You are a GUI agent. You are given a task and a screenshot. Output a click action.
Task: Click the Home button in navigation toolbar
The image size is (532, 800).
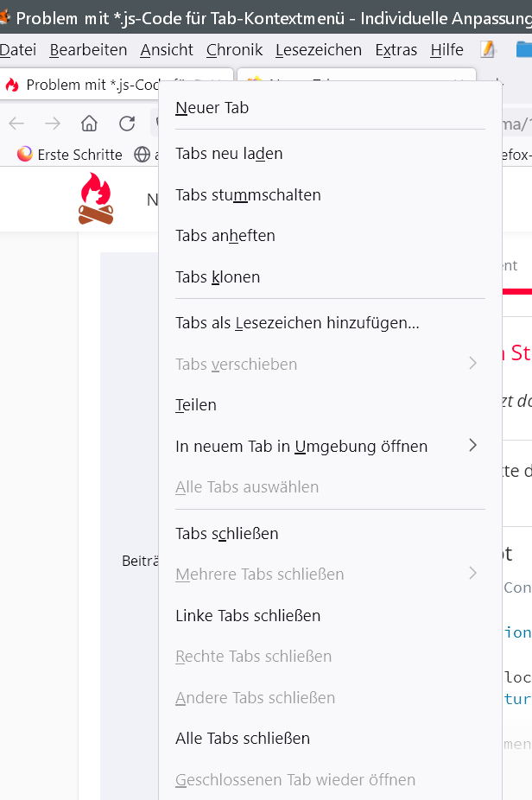click(x=89, y=124)
